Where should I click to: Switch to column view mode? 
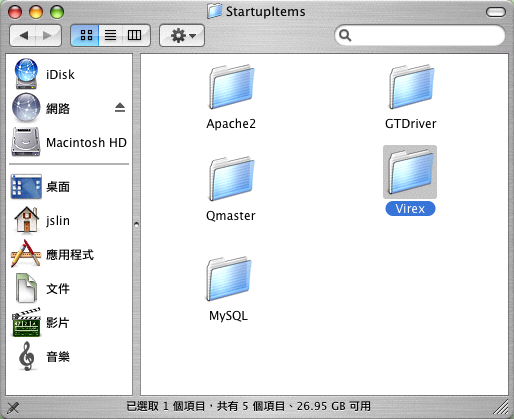tap(135, 35)
